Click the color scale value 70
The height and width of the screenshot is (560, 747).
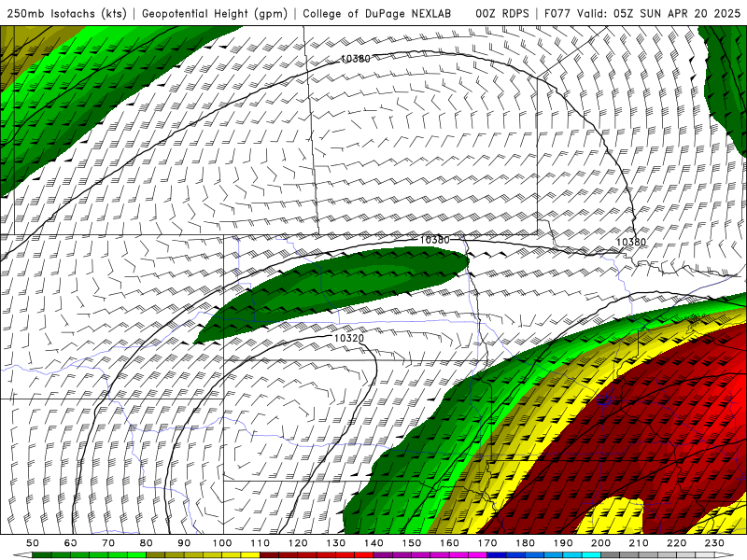coord(108,543)
